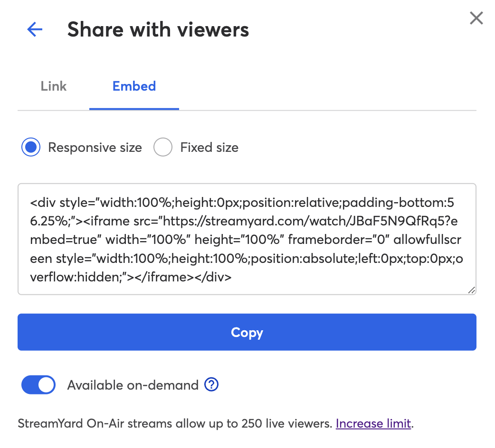Click the "Responsive size" label text

(95, 148)
